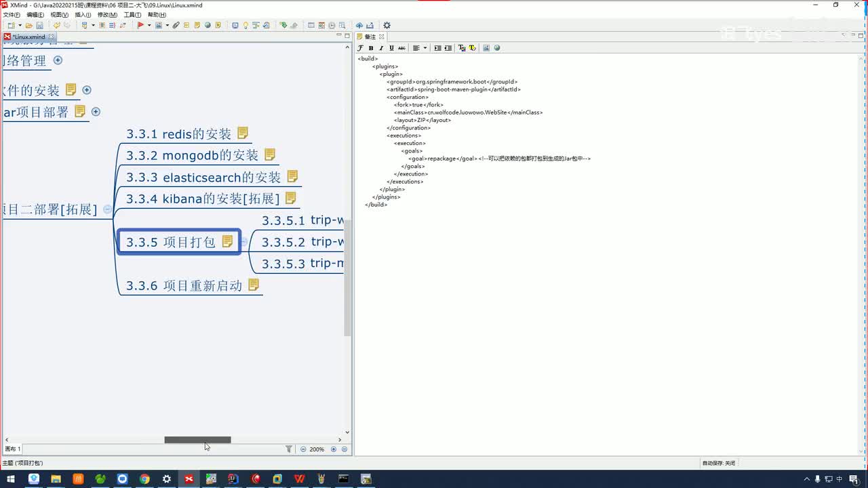868x488 pixels.
Task: Expand the ar项目部署 topic branch
Action: (96, 112)
